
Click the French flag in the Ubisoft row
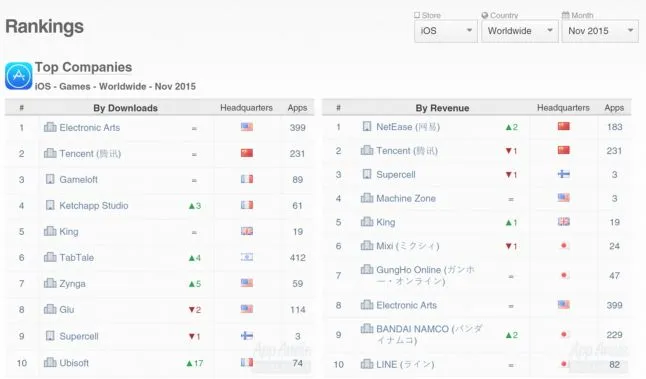coord(247,362)
